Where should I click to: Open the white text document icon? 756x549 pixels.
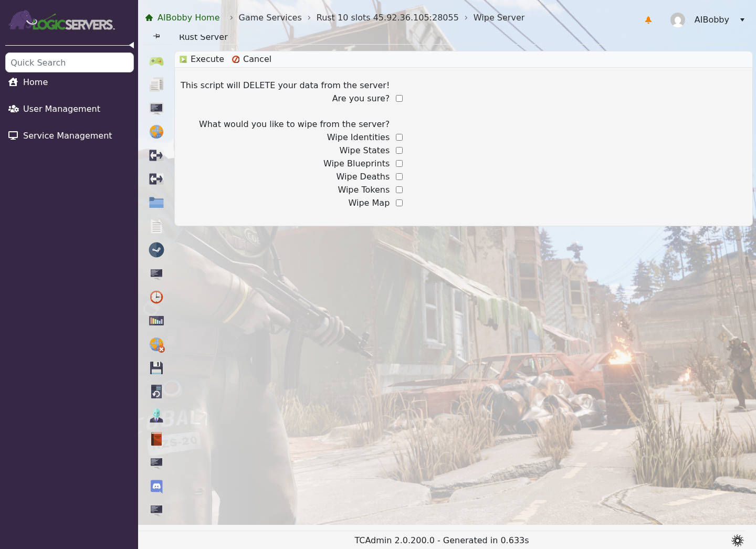[x=156, y=226]
